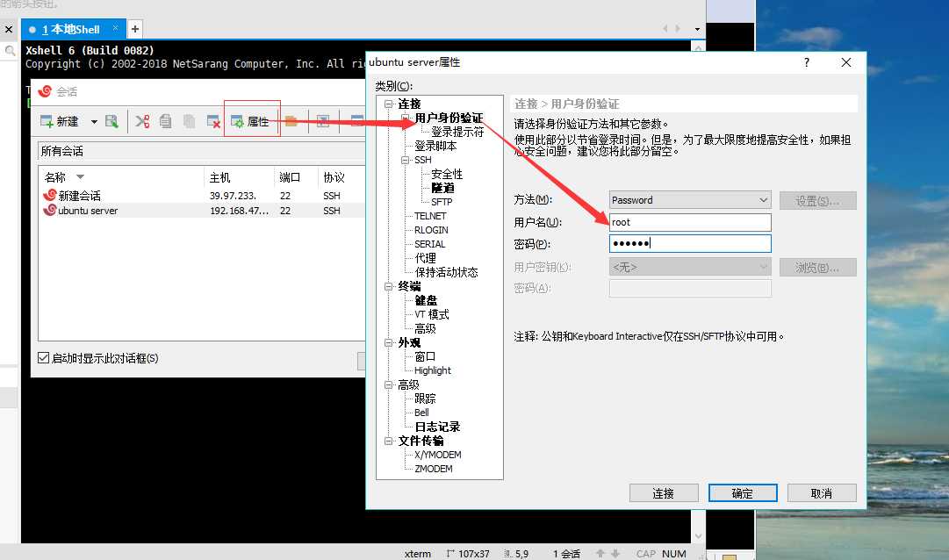Click the 协议 column header
The image size is (949, 560).
(334, 177)
